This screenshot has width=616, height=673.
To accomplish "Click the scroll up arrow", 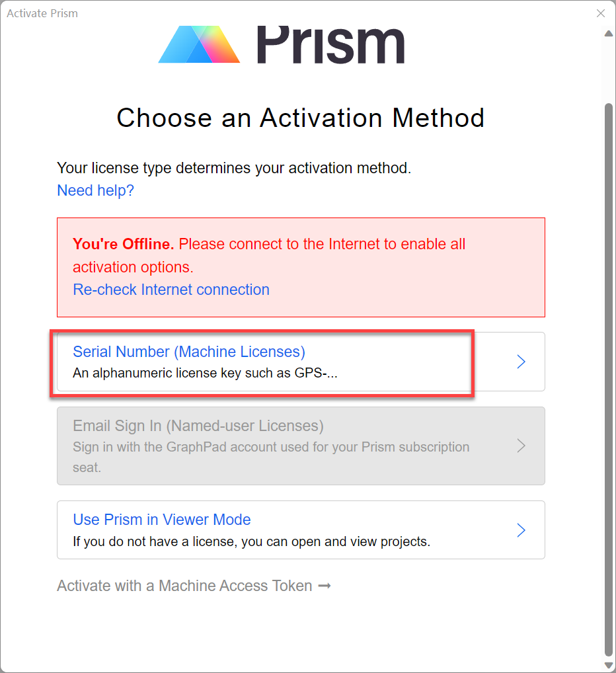I will 609,34.
